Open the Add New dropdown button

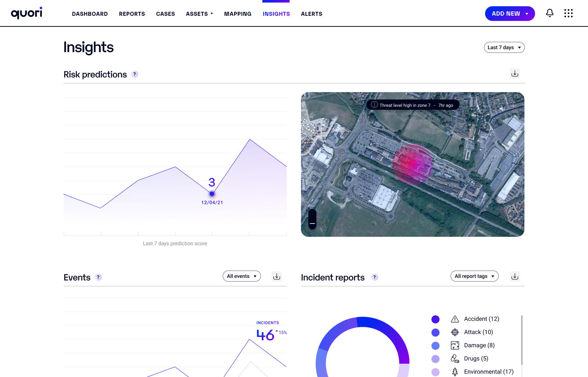(510, 14)
